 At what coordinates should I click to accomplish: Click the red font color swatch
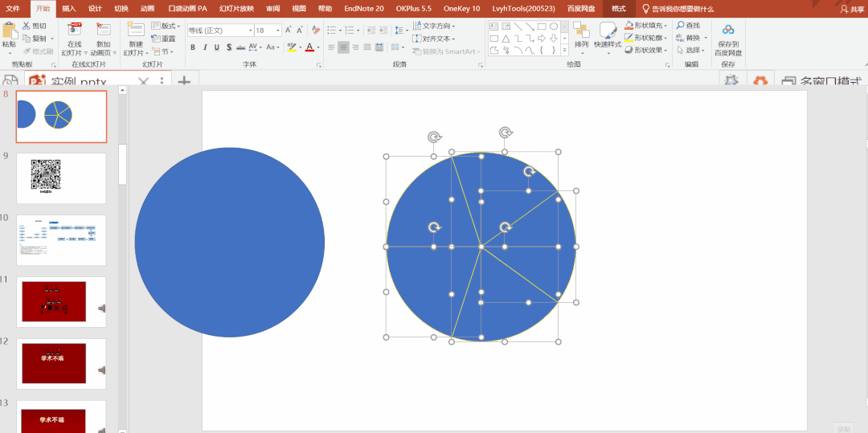pos(309,47)
